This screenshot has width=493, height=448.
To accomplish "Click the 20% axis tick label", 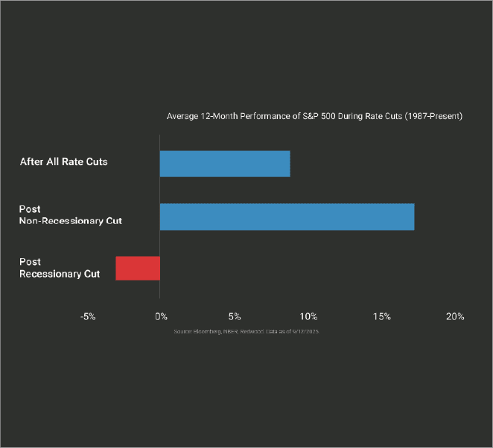I will click(455, 316).
